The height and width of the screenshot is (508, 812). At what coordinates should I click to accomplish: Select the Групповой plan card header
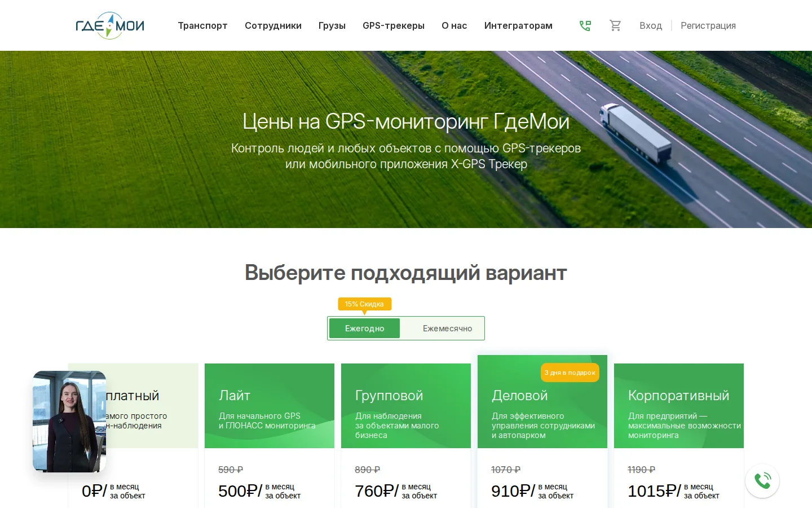click(406, 406)
